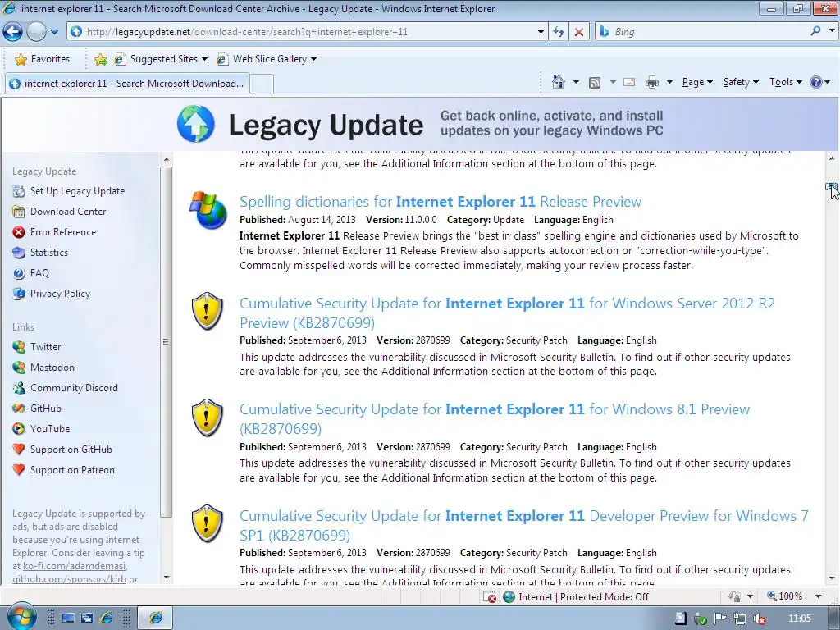Click the security lock status bar icon
The image size is (840, 630).
click(x=734, y=596)
